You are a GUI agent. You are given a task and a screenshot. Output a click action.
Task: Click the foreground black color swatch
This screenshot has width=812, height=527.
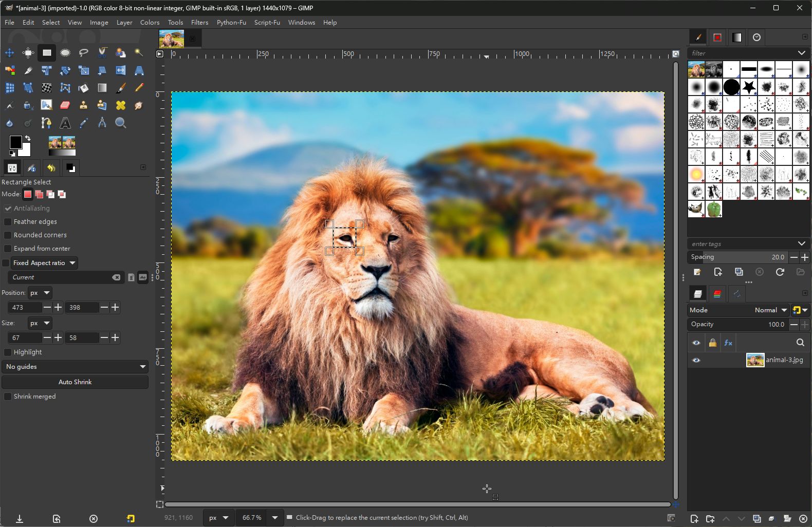click(15, 142)
